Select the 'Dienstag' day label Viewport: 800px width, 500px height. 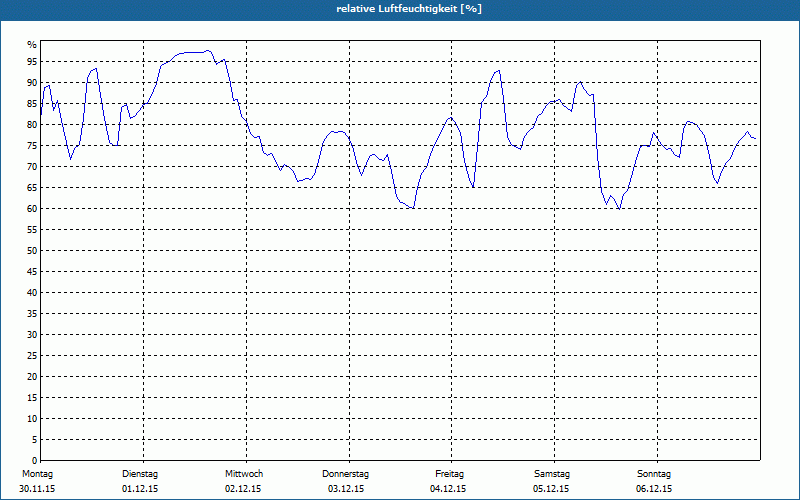tap(140, 474)
